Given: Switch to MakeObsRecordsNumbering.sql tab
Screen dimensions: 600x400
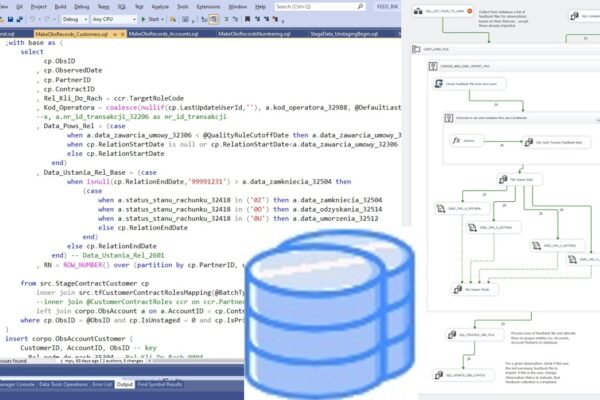Looking at the screenshot, I should 254,34.
